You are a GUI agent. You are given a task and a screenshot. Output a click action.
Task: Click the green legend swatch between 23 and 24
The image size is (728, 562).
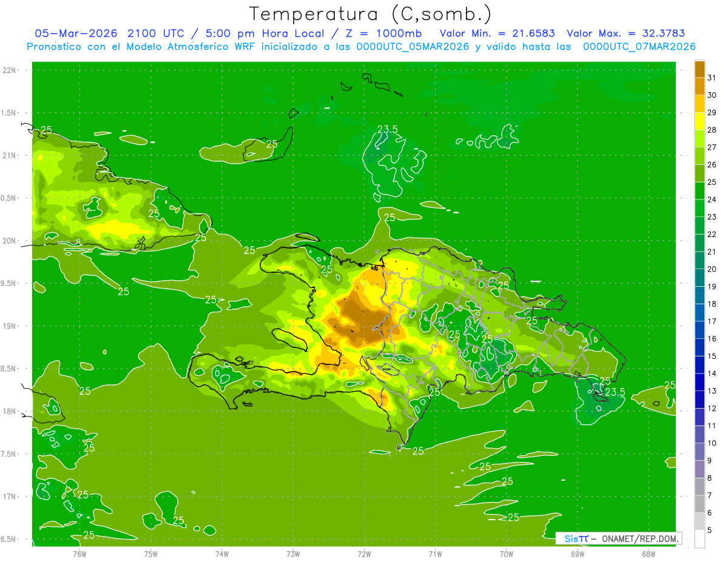[700, 208]
